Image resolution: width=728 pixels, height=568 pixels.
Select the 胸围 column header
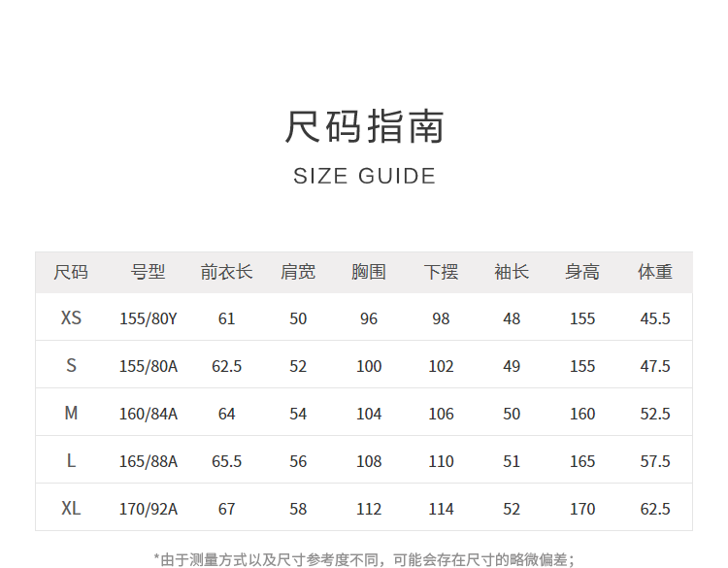click(369, 272)
